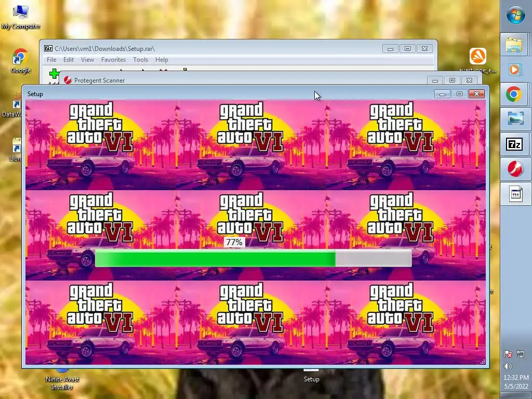Click the Setup window title text
Screen dimensions: 532x399
pyautogui.click(x=35, y=94)
